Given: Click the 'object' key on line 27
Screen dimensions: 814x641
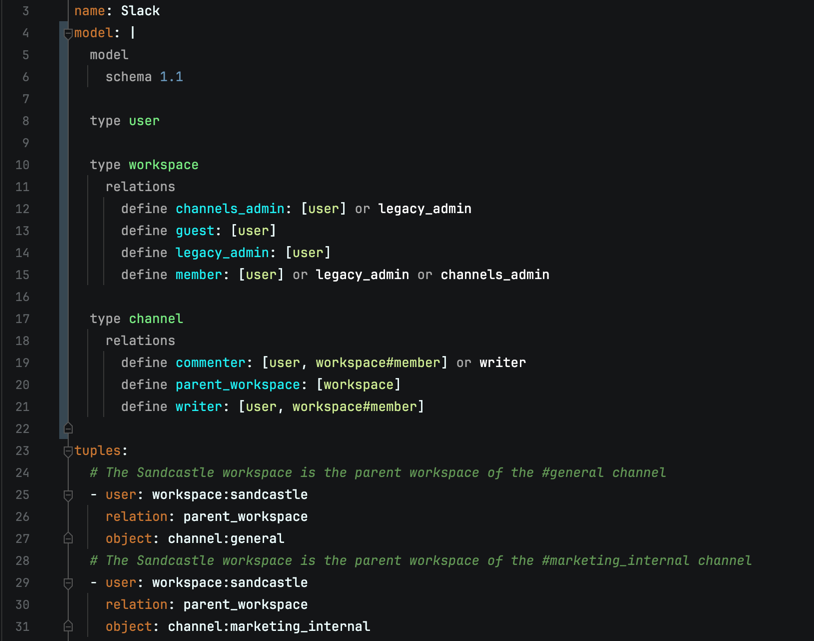Looking at the screenshot, I should pyautogui.click(x=129, y=539).
